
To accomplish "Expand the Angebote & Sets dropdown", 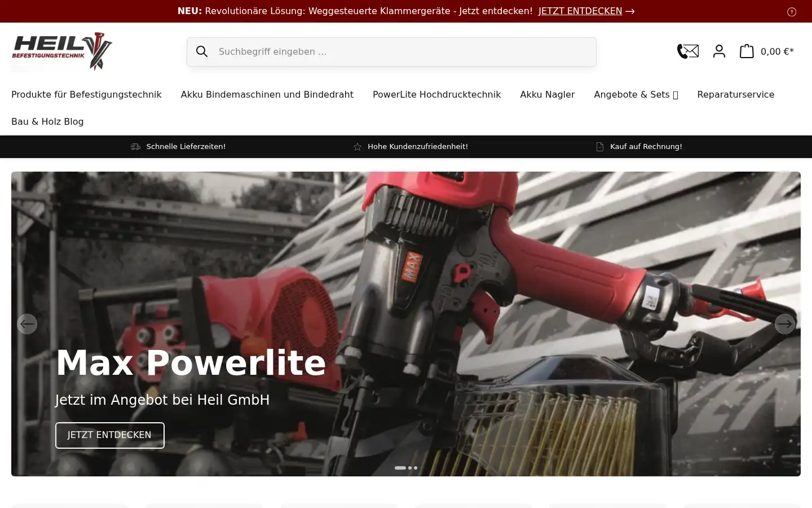I will (636, 95).
